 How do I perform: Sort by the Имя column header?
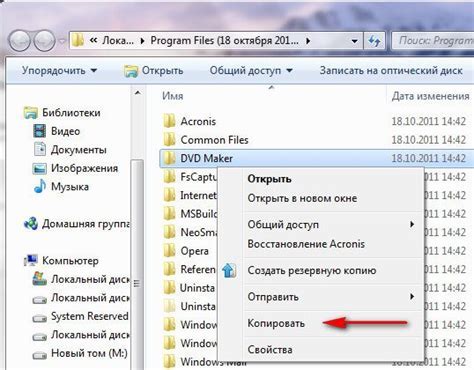173,96
